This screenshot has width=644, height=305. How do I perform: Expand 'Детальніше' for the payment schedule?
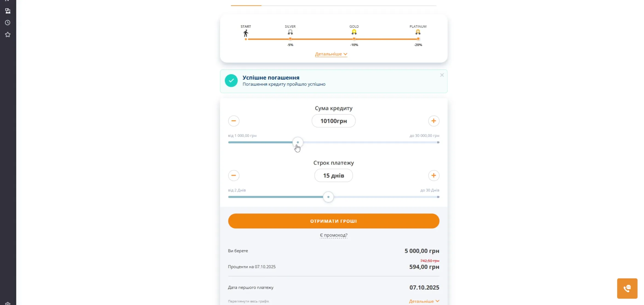[x=424, y=301]
